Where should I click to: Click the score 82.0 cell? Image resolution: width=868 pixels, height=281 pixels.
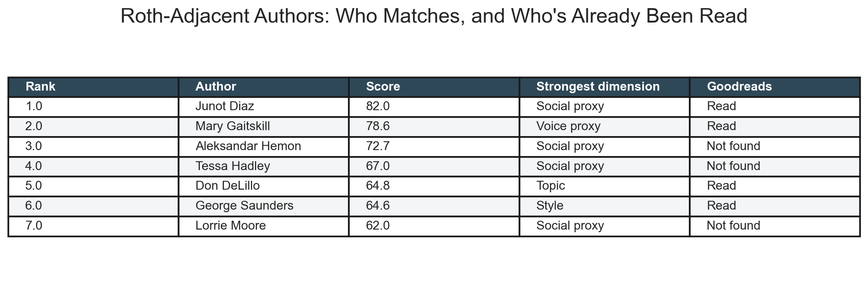point(378,106)
